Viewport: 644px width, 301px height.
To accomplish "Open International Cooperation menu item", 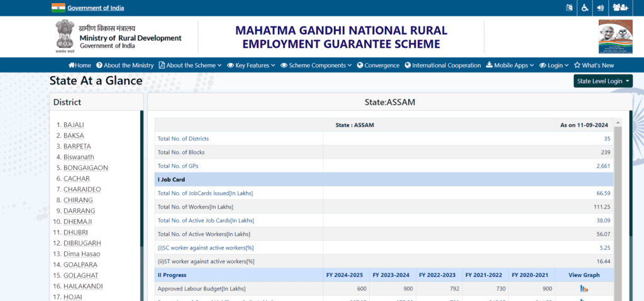I will tap(443, 65).
